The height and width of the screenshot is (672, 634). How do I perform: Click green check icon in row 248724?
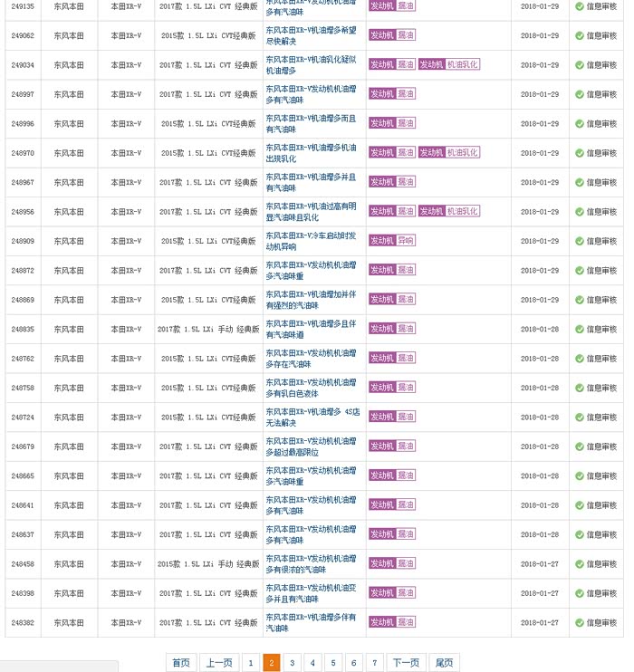tap(580, 418)
